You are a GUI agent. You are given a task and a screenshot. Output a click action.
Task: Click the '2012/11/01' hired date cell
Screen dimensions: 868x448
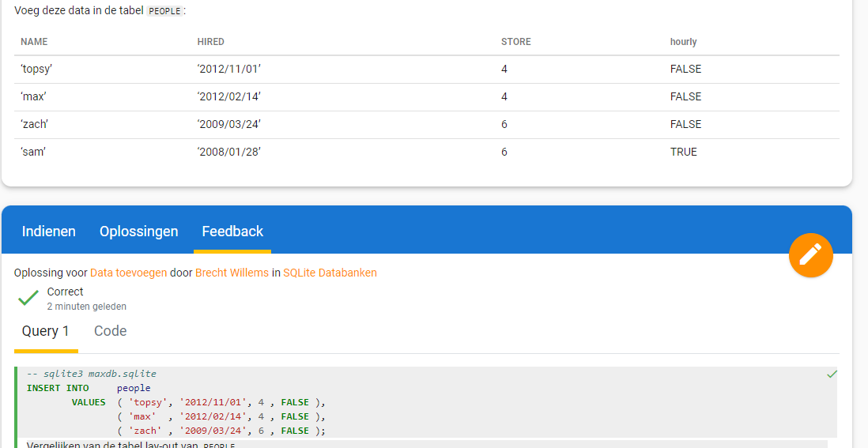[x=229, y=70]
